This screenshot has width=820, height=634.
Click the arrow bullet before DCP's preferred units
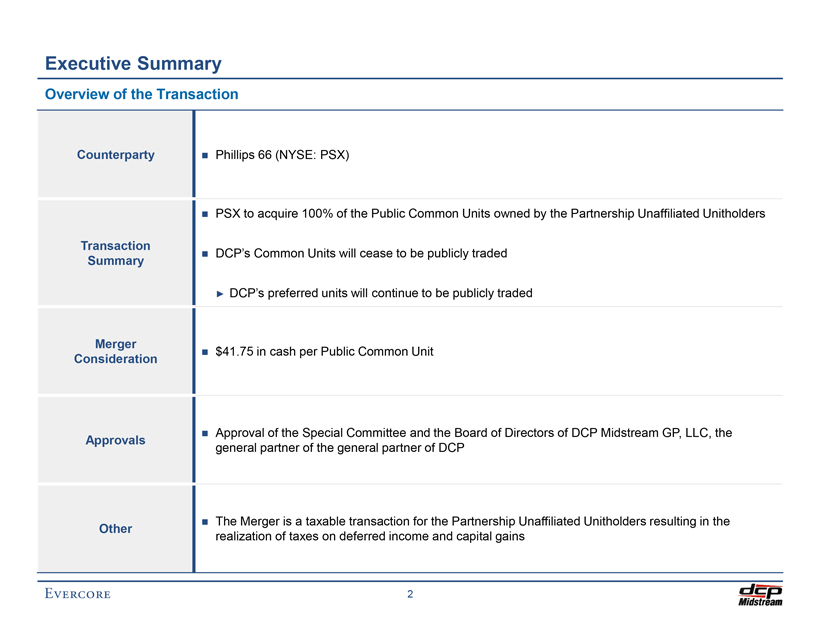coord(220,293)
